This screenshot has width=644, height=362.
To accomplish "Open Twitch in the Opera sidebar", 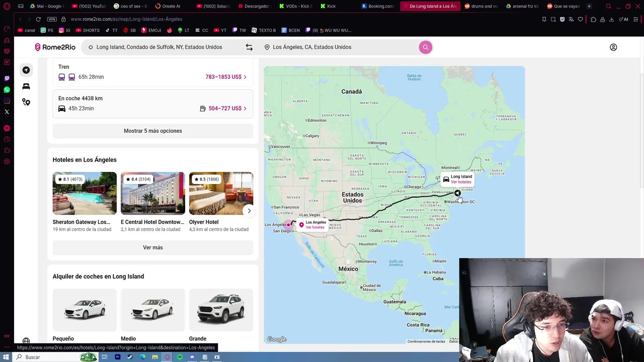I will tap(7, 78).
